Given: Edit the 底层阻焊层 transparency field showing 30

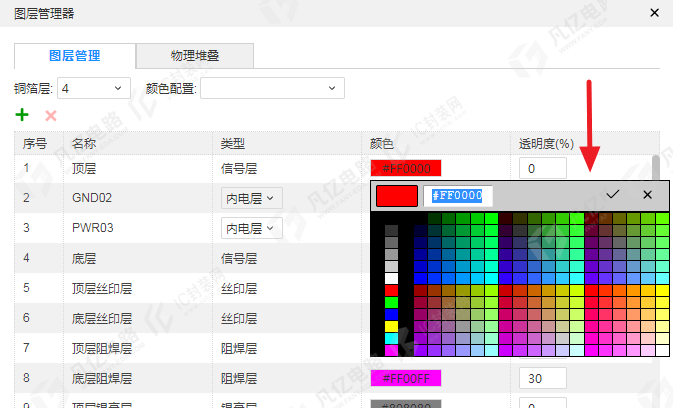Looking at the screenshot, I should click(x=543, y=378).
